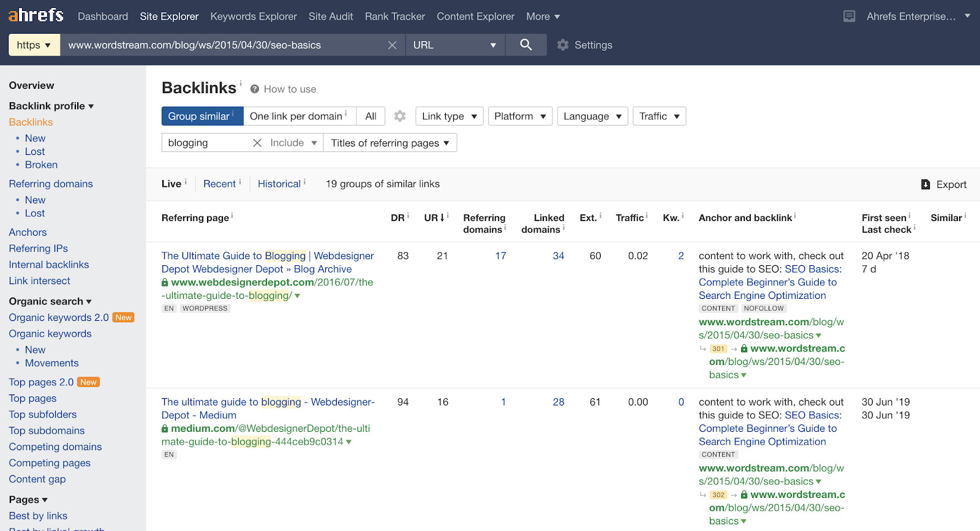This screenshot has height=531, width=980.
Task: Click the Export button
Action: (944, 184)
